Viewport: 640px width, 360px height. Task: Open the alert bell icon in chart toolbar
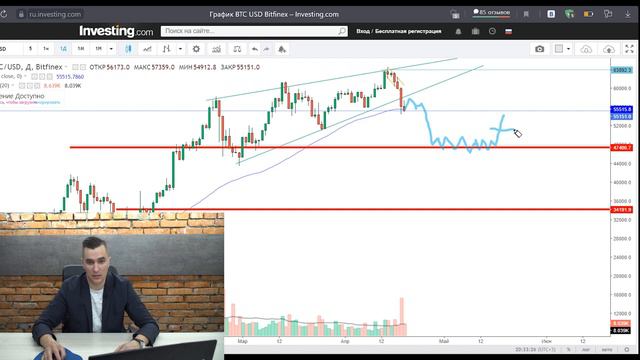point(282,49)
